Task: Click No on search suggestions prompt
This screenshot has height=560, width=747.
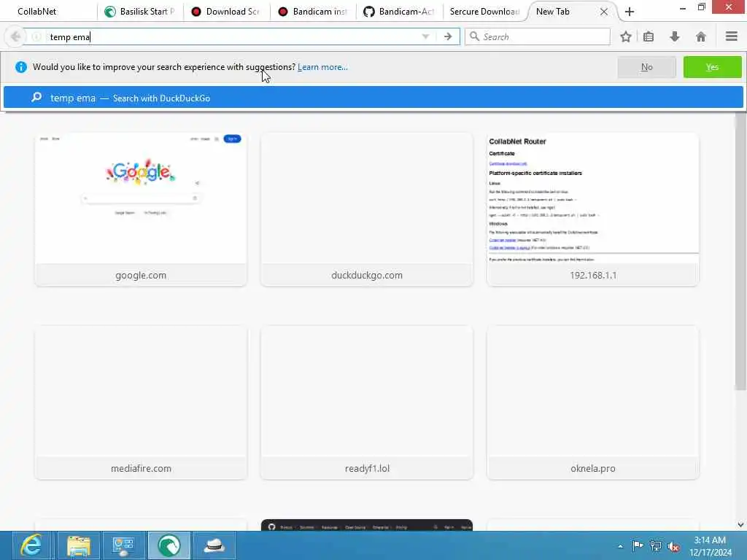Action: pos(646,67)
